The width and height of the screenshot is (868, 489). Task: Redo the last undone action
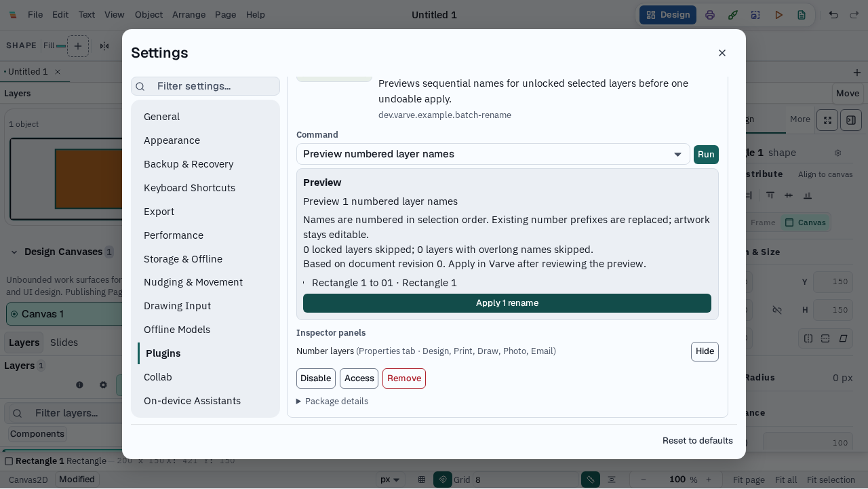click(854, 15)
